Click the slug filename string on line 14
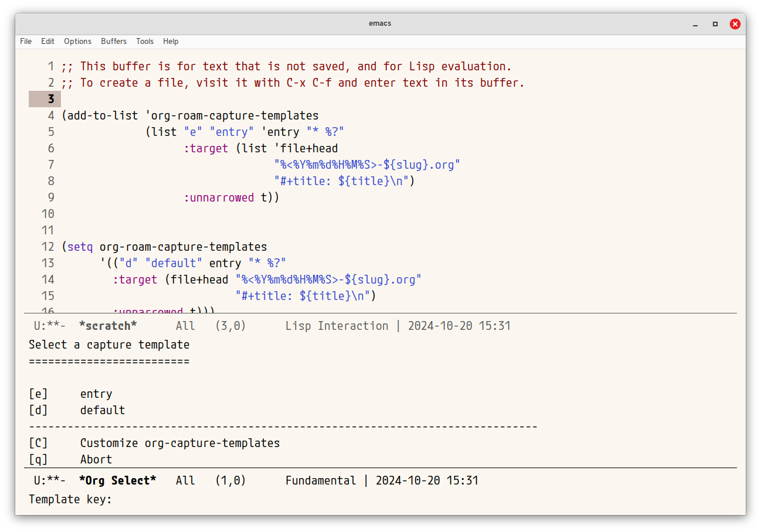This screenshot has height=532, width=761. point(328,279)
